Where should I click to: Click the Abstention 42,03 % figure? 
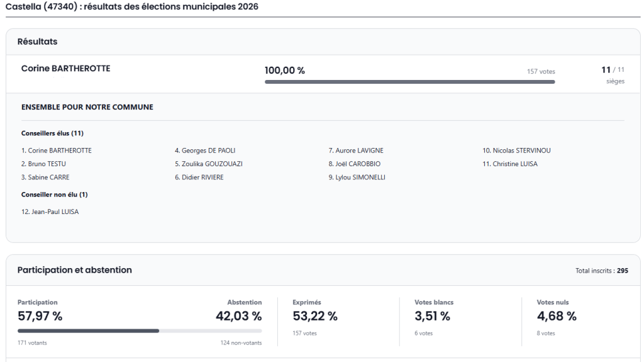point(238,316)
